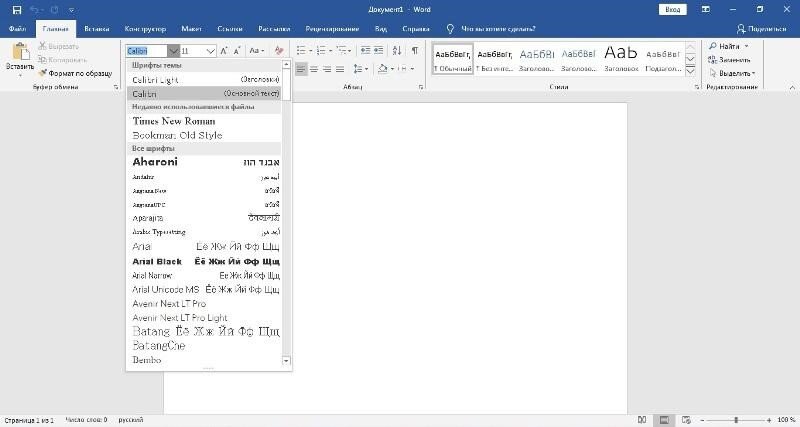Choose Calibri Light heading font

tap(204, 80)
